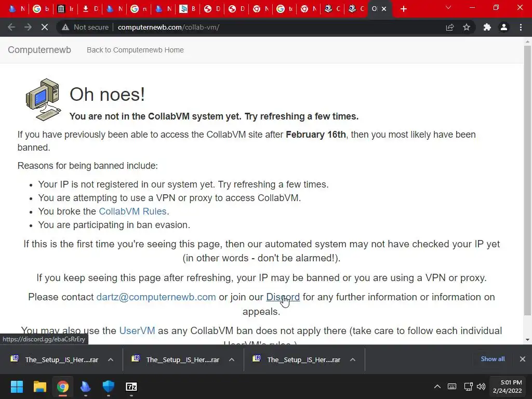Open the third The__Setup__IS_Her rar download
The height and width of the screenshot is (399, 532).
pos(297,360)
